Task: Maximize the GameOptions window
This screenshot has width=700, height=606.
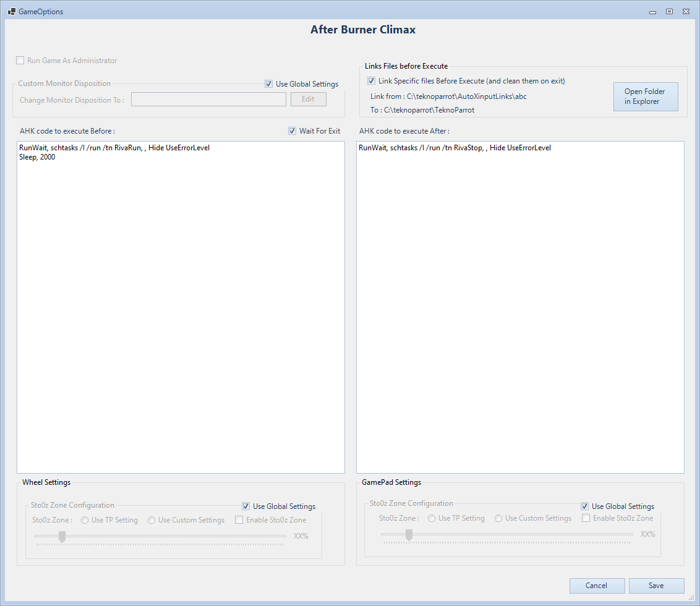Action: (669, 12)
